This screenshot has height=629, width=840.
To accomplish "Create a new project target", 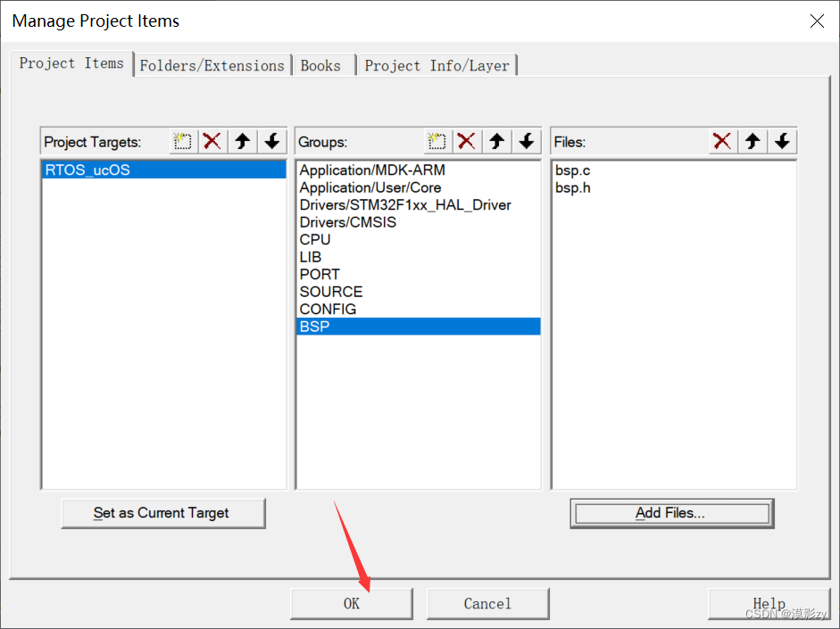I will 183,141.
